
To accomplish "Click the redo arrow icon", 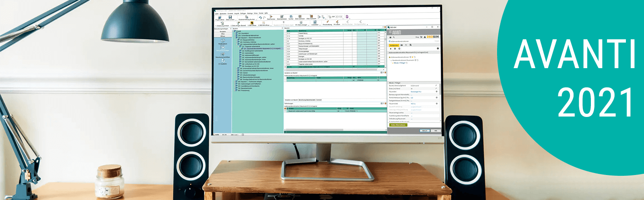I will coord(264,18).
